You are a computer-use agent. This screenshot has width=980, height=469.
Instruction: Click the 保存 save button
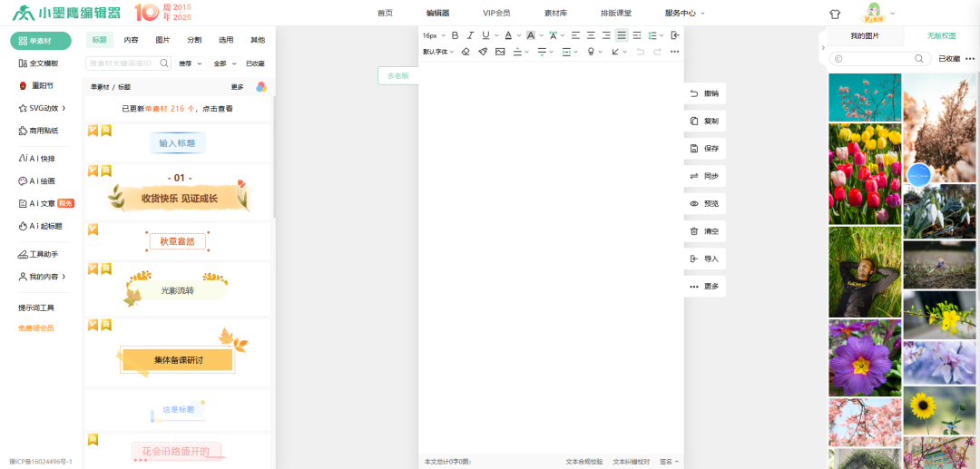(705, 149)
